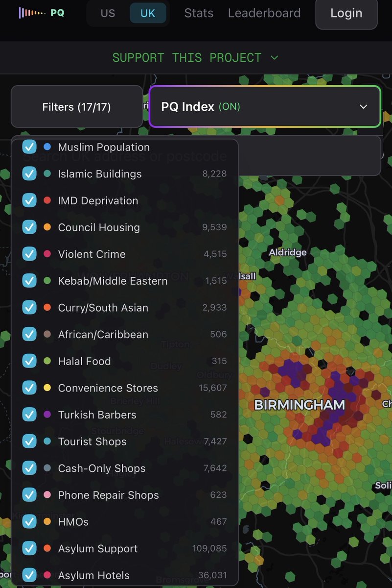The image size is (392, 588).
Task: Switch to the US region tab
Action: click(108, 13)
